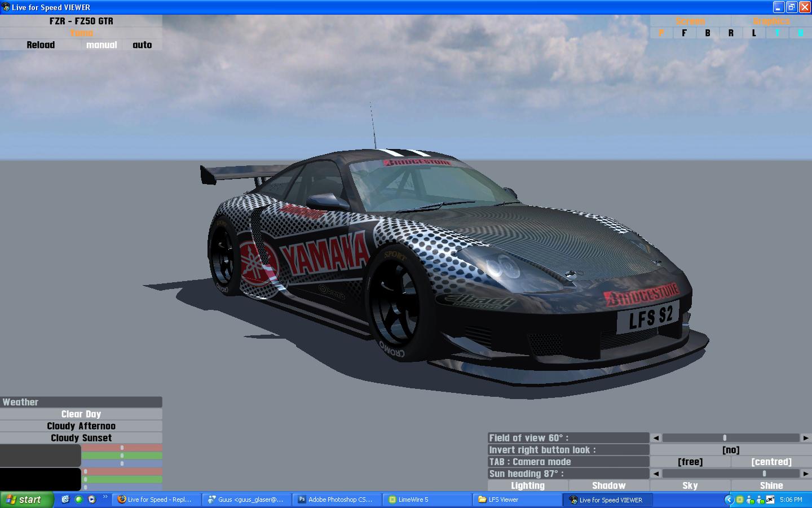812x508 pixels.
Task: Click the tray icon left of the clock
Action: point(770,500)
